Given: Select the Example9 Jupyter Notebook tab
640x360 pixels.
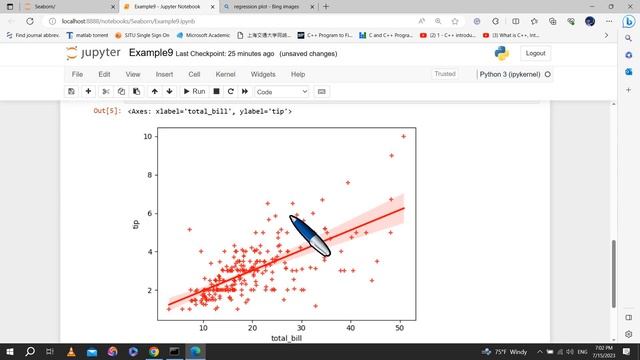Looking at the screenshot, I should tap(169, 7).
